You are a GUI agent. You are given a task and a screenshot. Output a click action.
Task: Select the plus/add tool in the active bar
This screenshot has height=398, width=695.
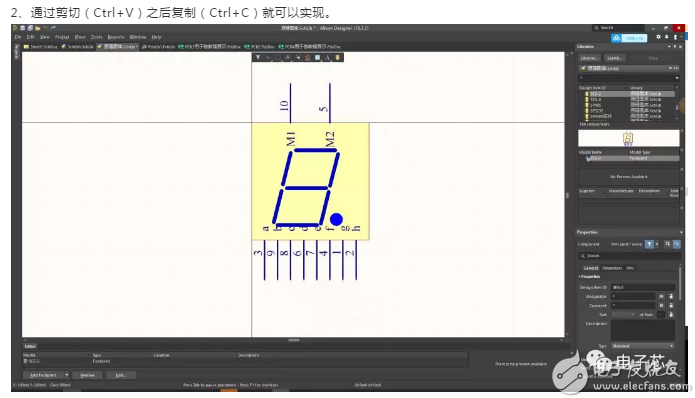click(x=268, y=58)
